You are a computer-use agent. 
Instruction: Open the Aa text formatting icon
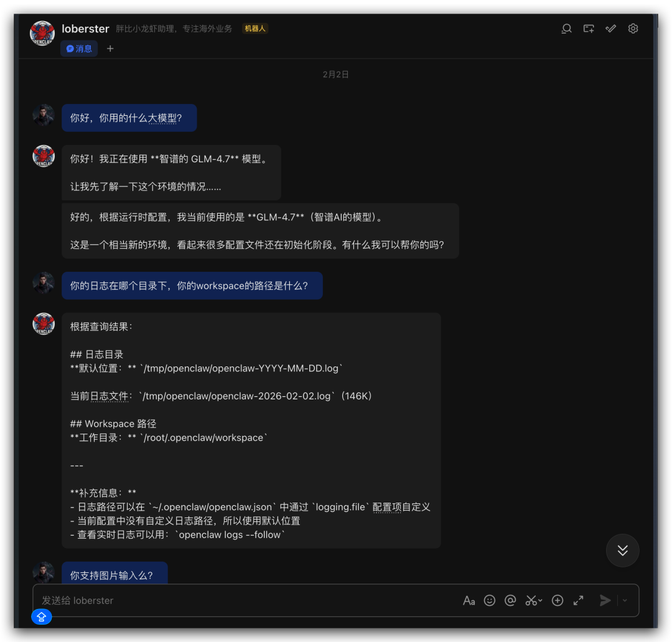coord(469,600)
